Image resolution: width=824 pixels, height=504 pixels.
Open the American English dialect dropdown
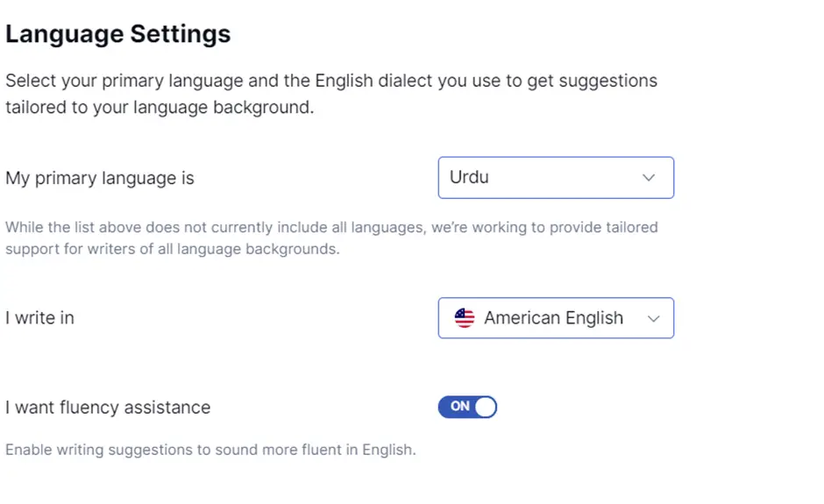coord(556,318)
